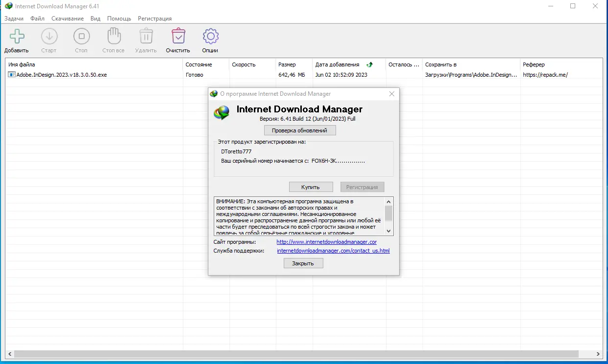608x364 pixels.
Task: Click the https://repack.me/ referer cell
Action: (545, 75)
